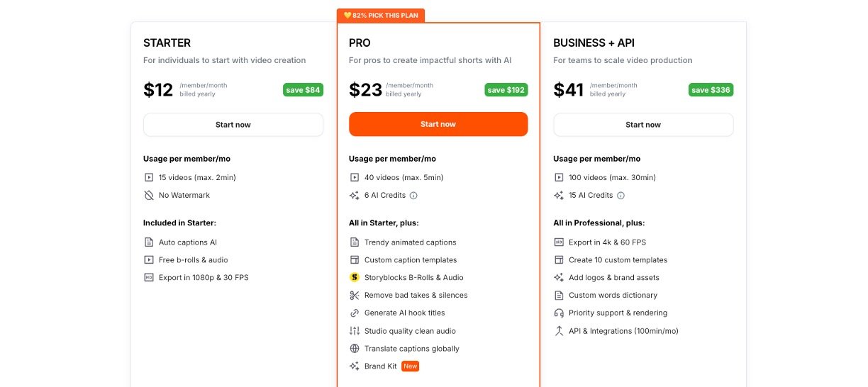The image size is (868, 387).
Task: Click the info icon beside 15 AI Credits
Action: (x=621, y=196)
